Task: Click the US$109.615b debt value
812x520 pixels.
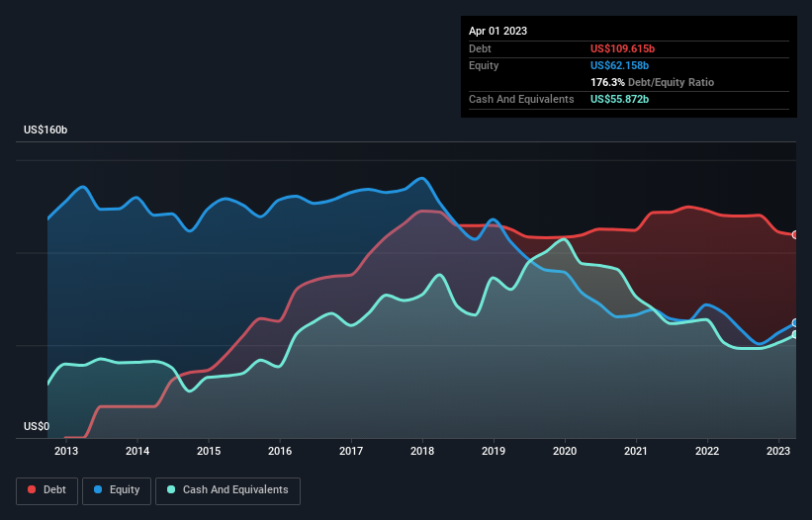Action: [x=622, y=48]
